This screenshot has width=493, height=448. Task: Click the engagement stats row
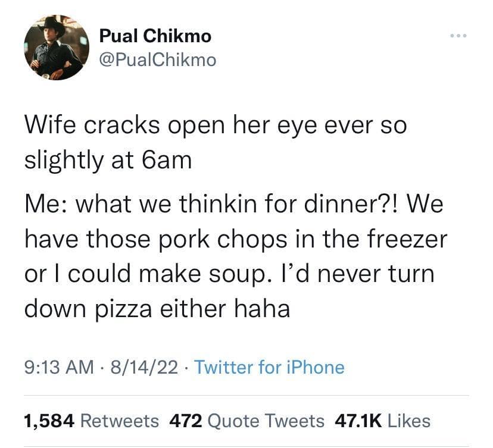[x=226, y=421]
